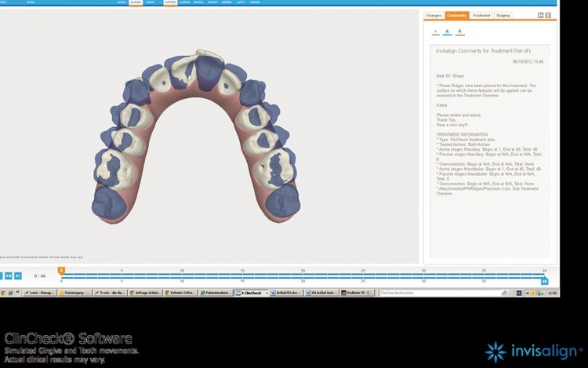Open the Artikel KN.doc Word taskbar window
The image size is (588, 368).
[x=286, y=293]
